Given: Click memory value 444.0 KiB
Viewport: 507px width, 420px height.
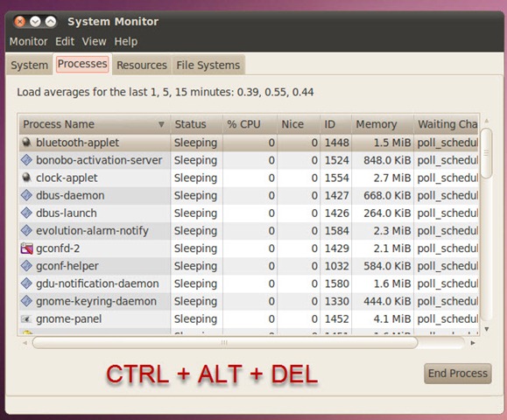Looking at the screenshot, I should (387, 301).
